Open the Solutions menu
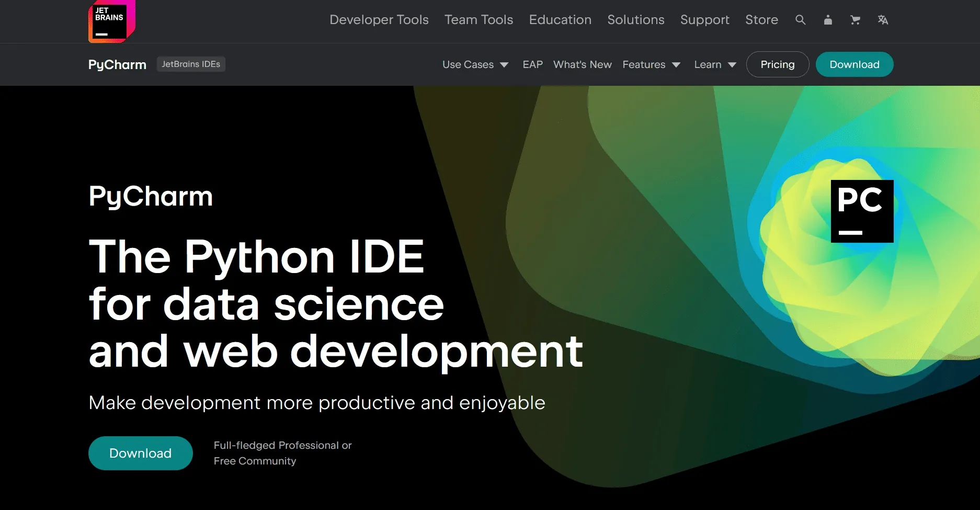 click(x=635, y=20)
